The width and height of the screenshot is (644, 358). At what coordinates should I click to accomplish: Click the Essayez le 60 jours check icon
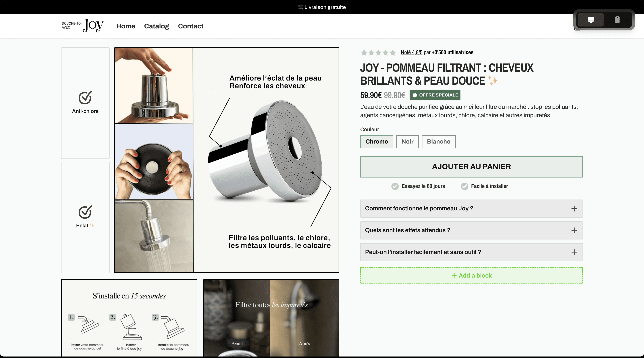[x=395, y=186]
